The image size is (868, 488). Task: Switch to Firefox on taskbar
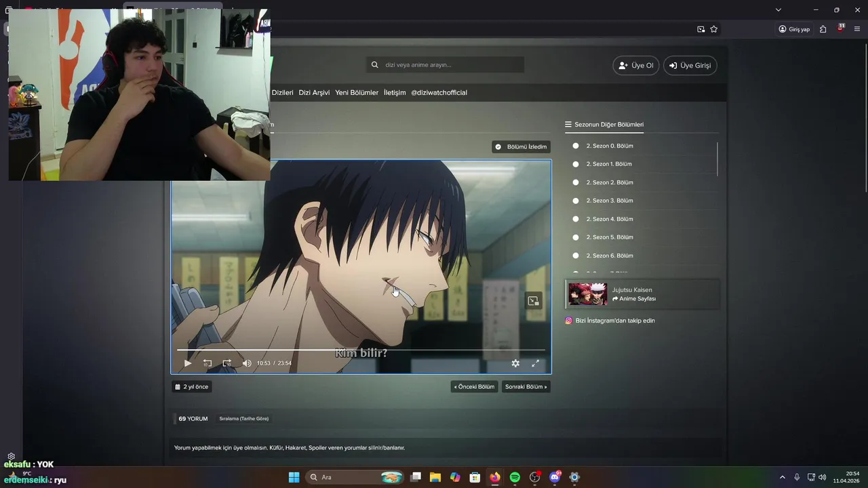point(495,477)
